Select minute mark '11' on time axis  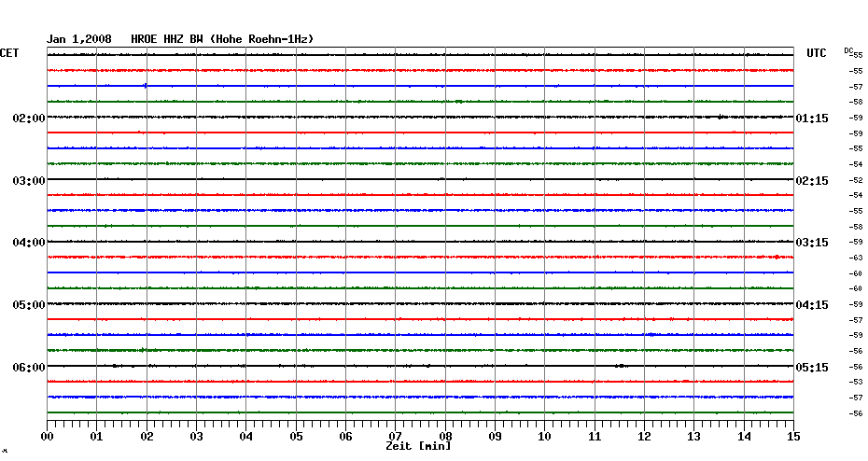[595, 437]
